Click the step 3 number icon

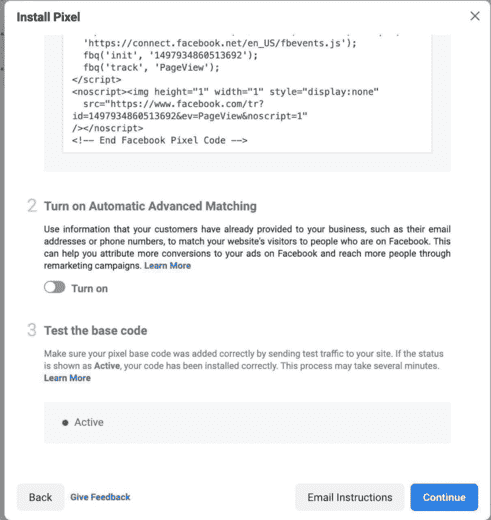click(32, 330)
